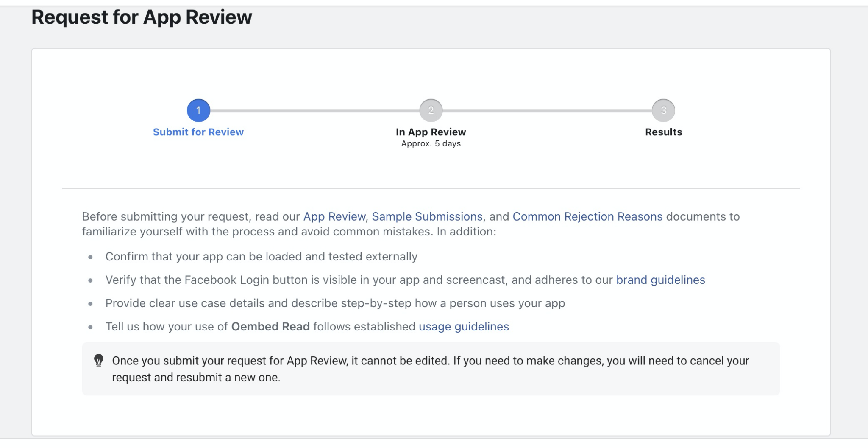The width and height of the screenshot is (868, 448).
Task: Click the Approx. 5 days text
Action: coord(431,143)
